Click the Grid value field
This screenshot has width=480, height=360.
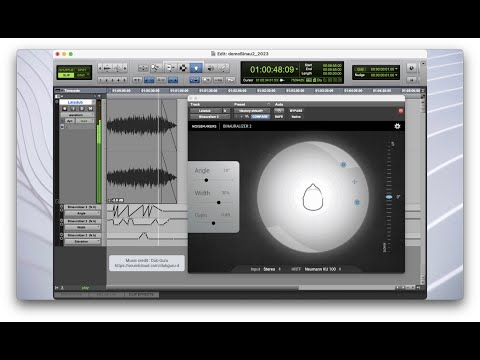[382, 69]
